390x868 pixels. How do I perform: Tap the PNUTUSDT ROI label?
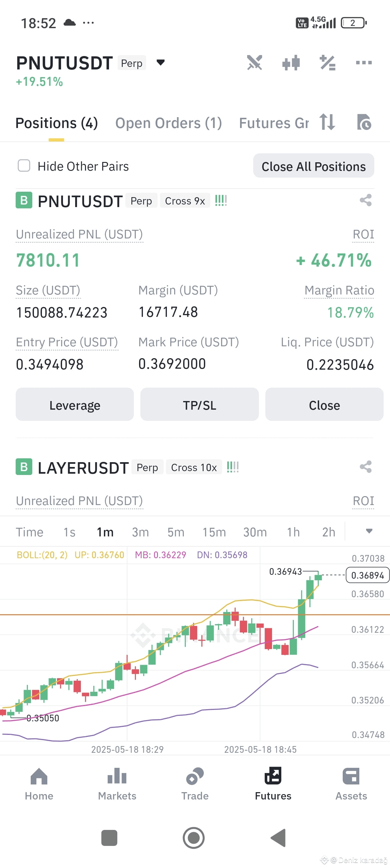[x=363, y=234]
